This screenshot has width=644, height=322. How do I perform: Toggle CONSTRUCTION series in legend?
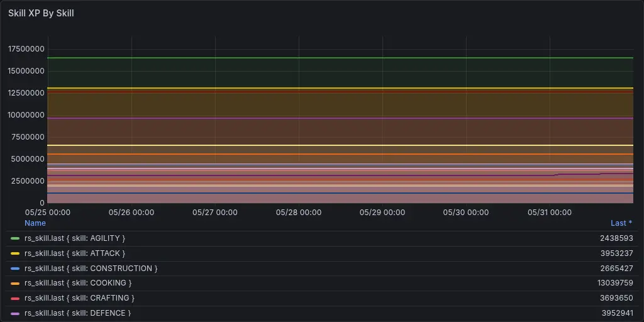coord(91,268)
